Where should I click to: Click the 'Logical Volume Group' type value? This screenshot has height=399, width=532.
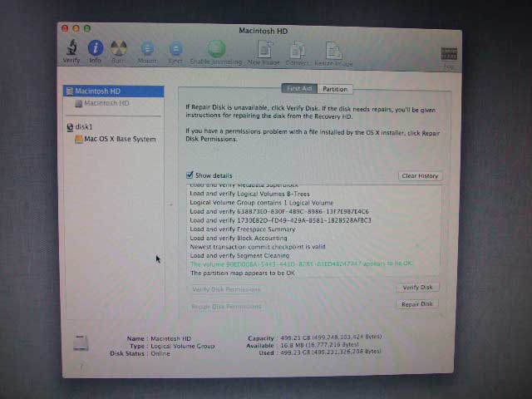pyautogui.click(x=183, y=346)
